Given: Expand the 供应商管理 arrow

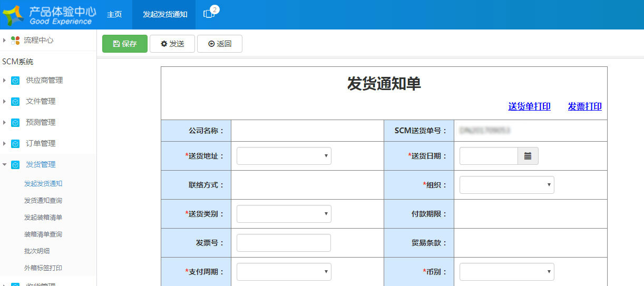Looking at the screenshot, I should pyautogui.click(x=4, y=80).
